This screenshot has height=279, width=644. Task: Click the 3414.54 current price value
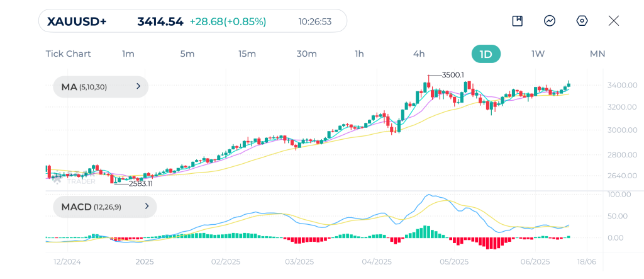click(160, 21)
